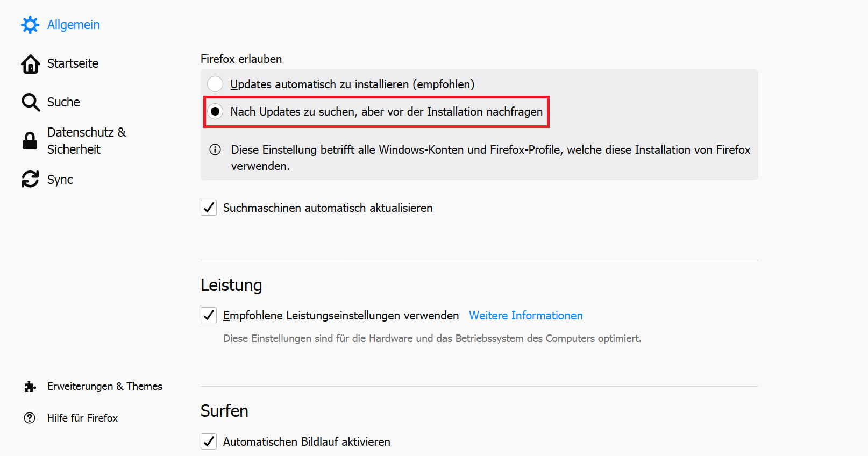Click the Datenschutz padlock icon
Screen dimensions: 868x456
pos(30,141)
